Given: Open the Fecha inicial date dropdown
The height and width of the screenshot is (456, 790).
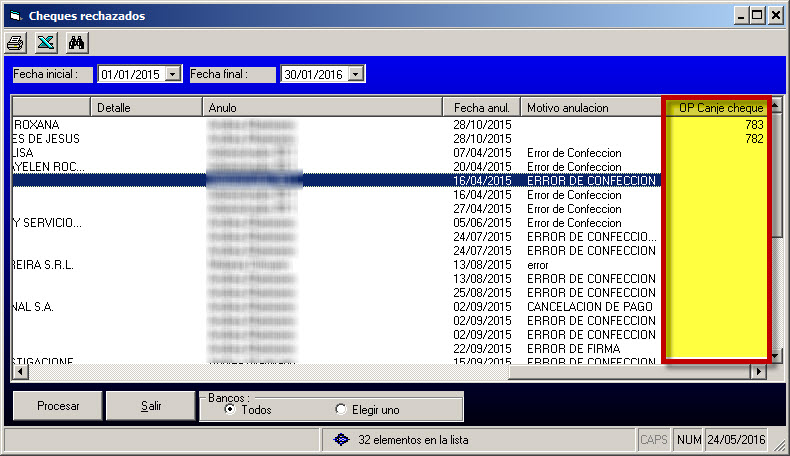Looking at the screenshot, I should (173, 74).
